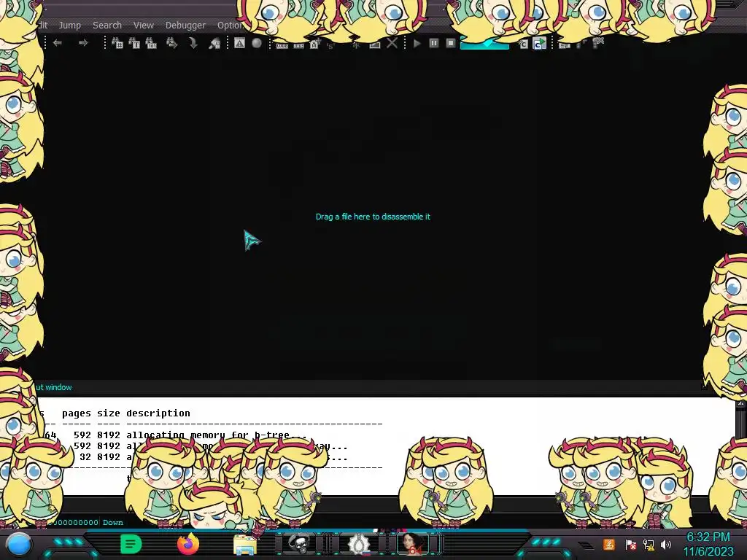Click the action center flag tray icon
747x560 pixels.
point(631,544)
